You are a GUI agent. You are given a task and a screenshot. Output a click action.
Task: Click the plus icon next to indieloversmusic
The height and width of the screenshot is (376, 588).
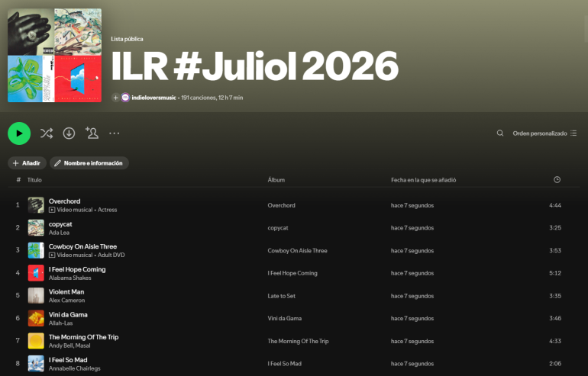[115, 98]
